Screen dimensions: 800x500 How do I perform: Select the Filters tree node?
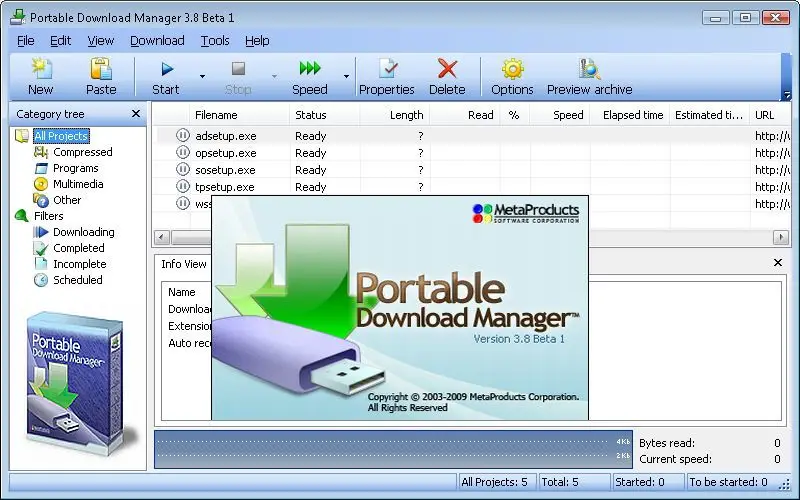[x=48, y=216]
